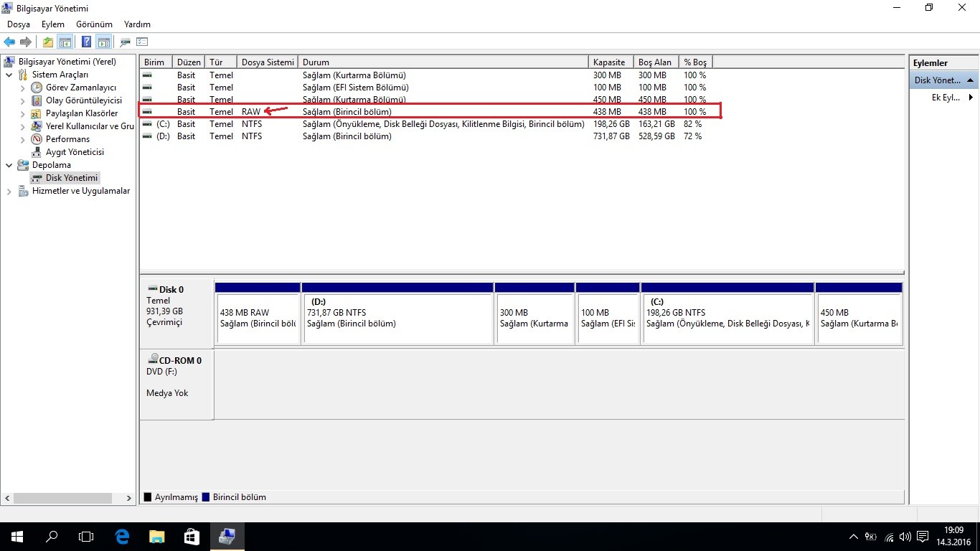
Task: Open the Ek Eyl... submenu arrow
Action: tap(971, 98)
